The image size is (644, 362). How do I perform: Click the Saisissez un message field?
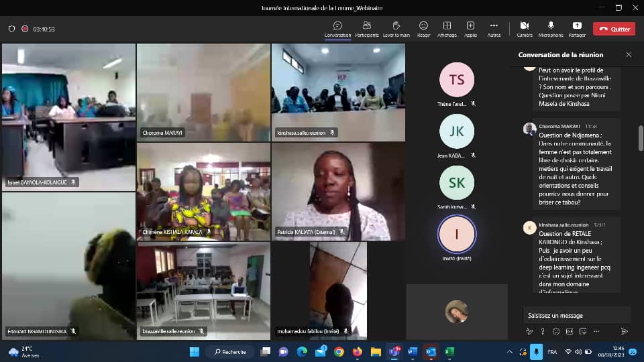[577, 315]
